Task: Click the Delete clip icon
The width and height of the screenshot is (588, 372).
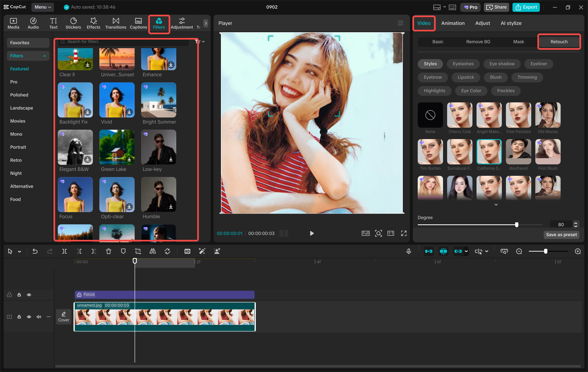Action: [108, 251]
